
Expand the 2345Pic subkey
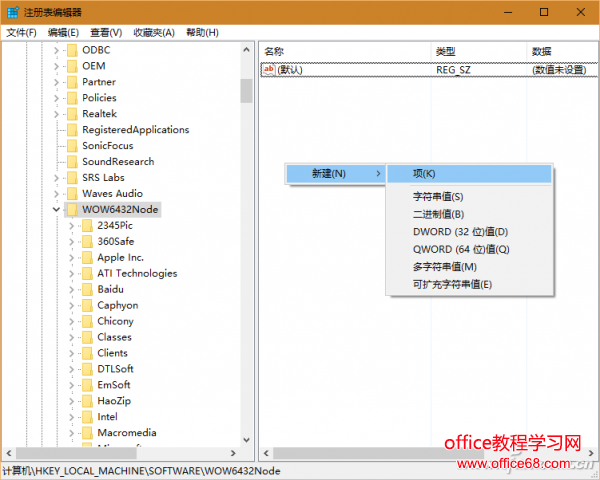[72, 226]
